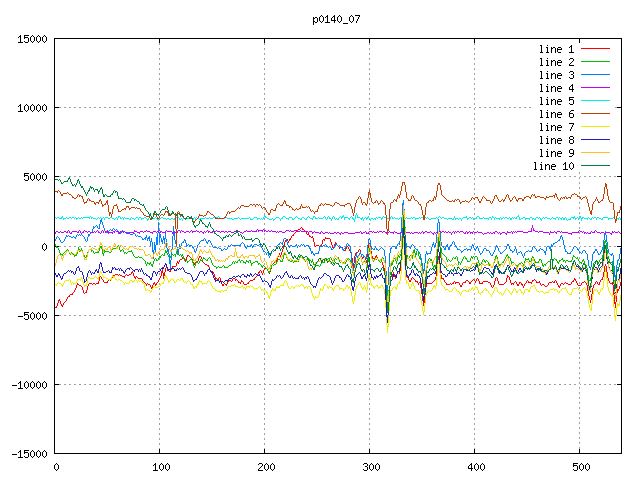This screenshot has width=640, height=480.
Task: Click the plot title p0140_07
Action: [338, 19]
